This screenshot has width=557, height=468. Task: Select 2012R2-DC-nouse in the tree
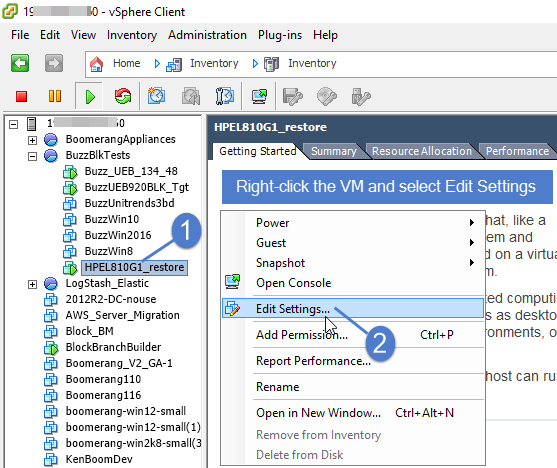pos(110,299)
